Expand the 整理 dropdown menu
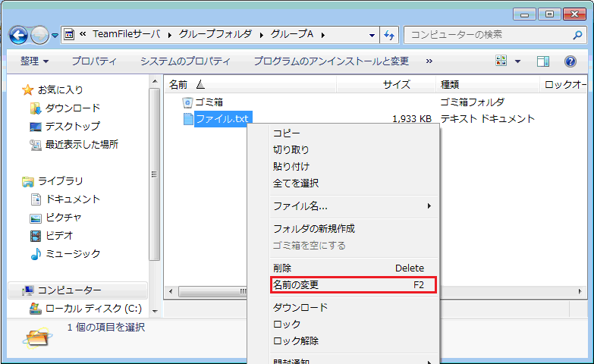 35,61
